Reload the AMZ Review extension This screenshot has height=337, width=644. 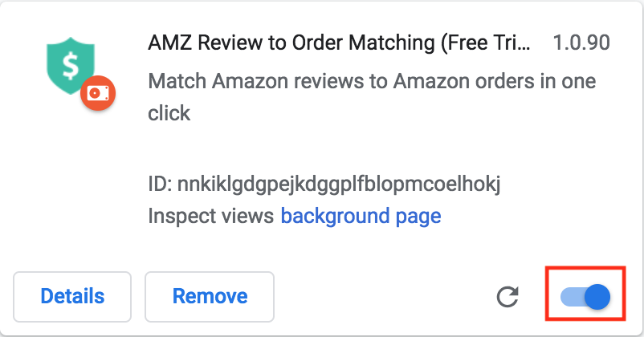point(507,297)
